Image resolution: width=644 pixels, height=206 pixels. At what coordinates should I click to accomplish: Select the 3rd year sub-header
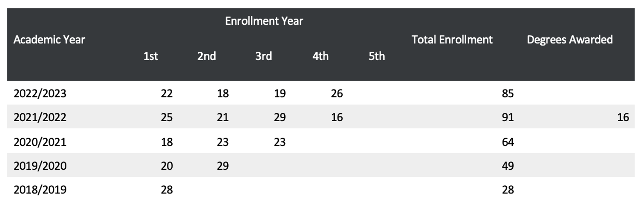[x=263, y=56]
